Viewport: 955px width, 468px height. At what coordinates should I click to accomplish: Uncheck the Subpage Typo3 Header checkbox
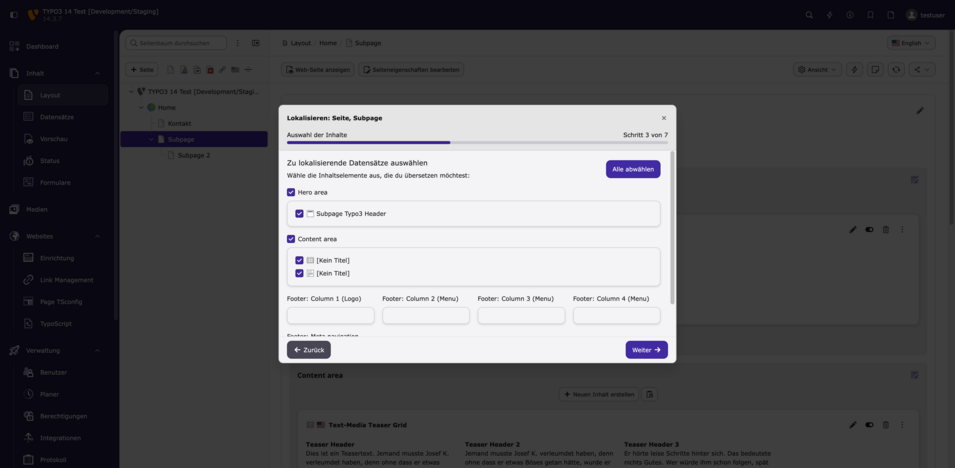(x=299, y=214)
